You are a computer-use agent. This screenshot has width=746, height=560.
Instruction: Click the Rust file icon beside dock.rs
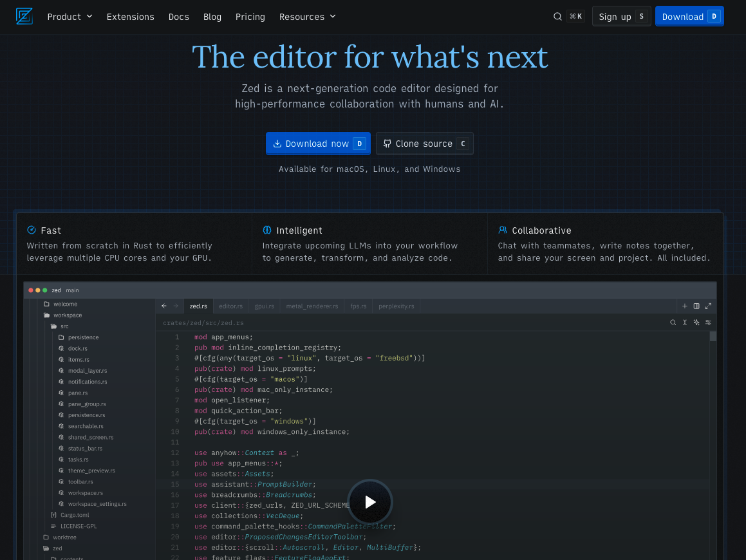61,348
